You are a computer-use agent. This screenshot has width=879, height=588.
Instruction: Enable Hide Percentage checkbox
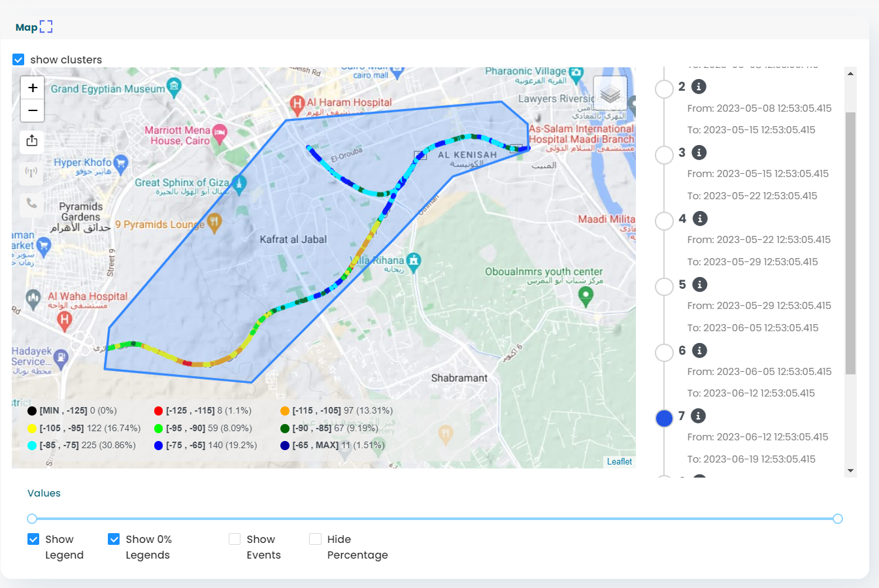(315, 539)
